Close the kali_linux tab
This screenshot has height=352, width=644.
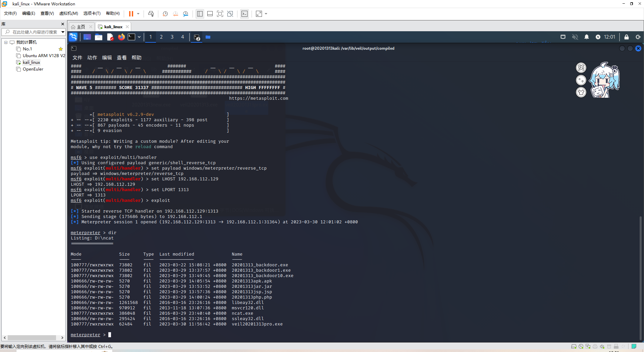pyautogui.click(x=127, y=27)
